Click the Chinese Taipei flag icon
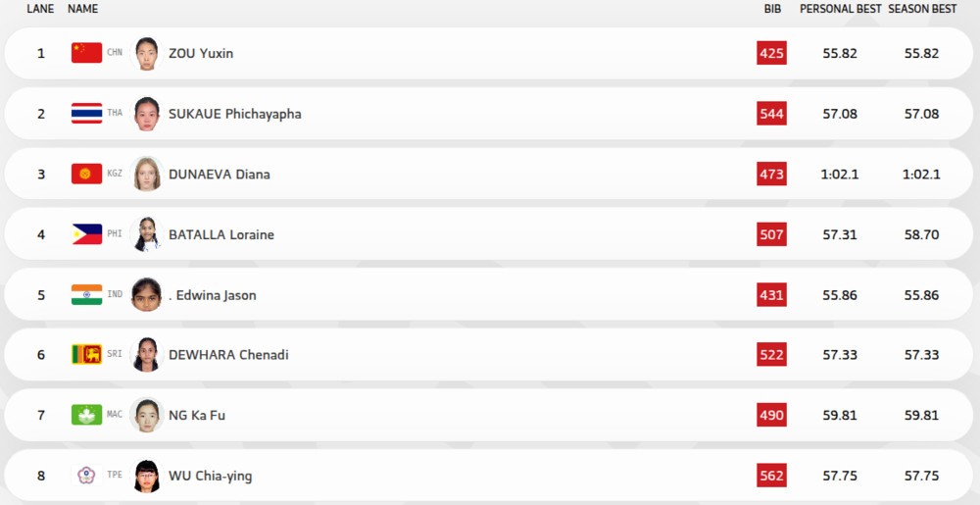 [x=86, y=476]
